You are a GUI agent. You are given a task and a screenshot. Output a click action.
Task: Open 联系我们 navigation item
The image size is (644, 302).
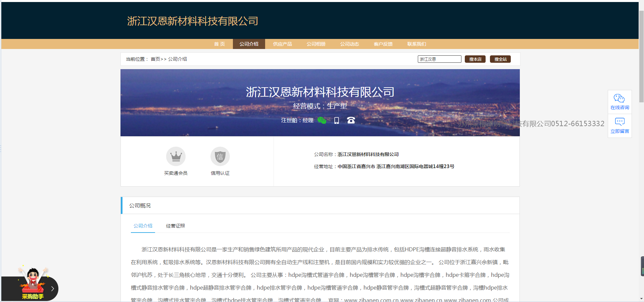coord(417,44)
